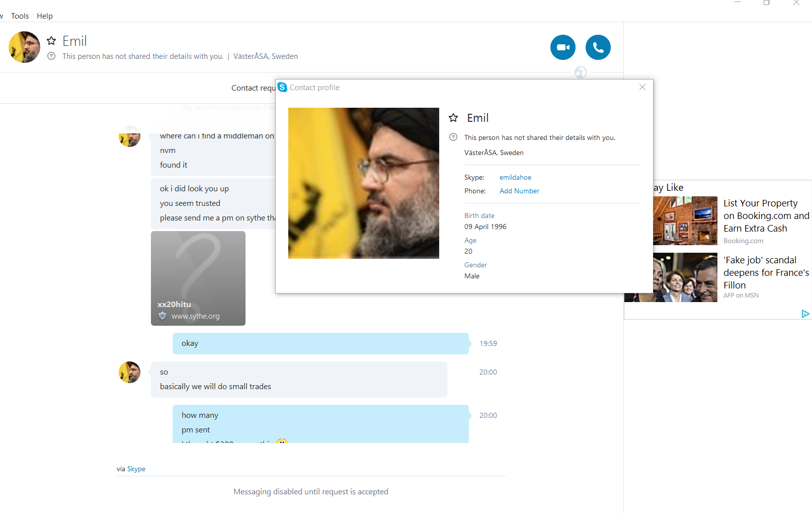Click the cabin interior ad thumbnail

coord(685,221)
